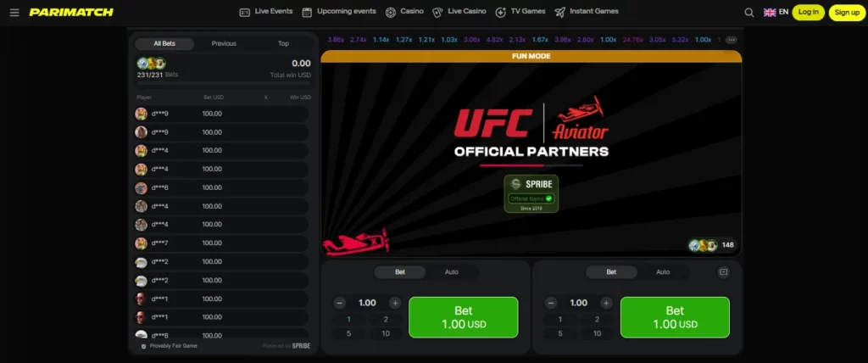This screenshot has width=868, height=363.
Task: Increase left bet amount with plus
Action: (395, 303)
